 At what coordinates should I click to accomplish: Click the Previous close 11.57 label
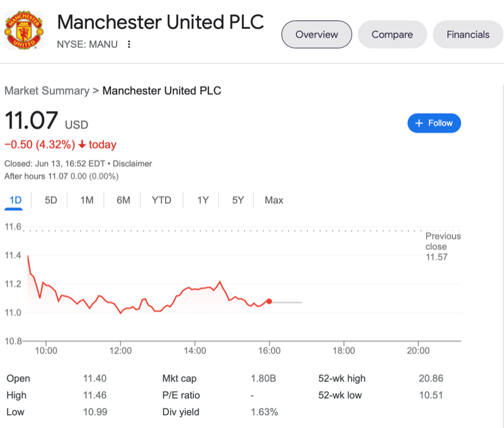tap(443, 247)
